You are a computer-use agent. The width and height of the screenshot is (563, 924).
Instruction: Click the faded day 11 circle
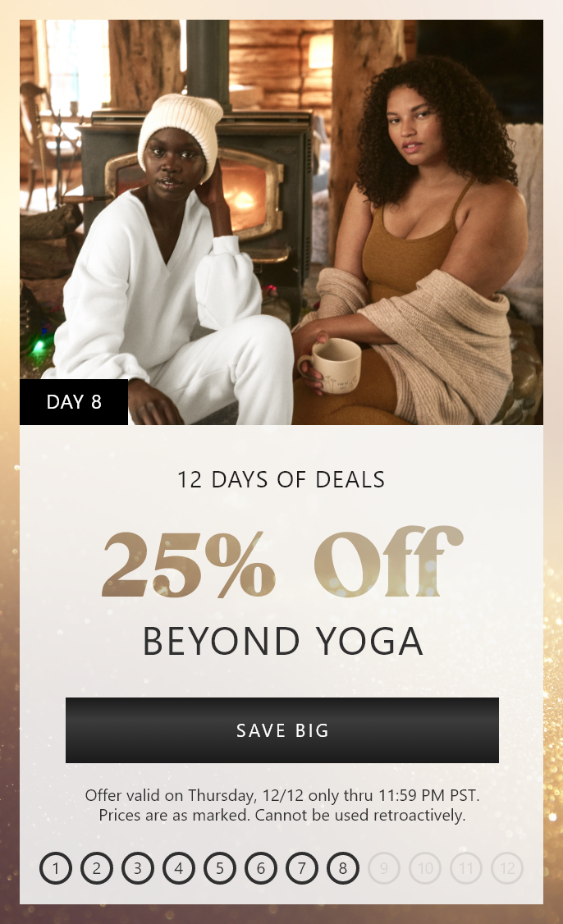pyautogui.click(x=466, y=868)
